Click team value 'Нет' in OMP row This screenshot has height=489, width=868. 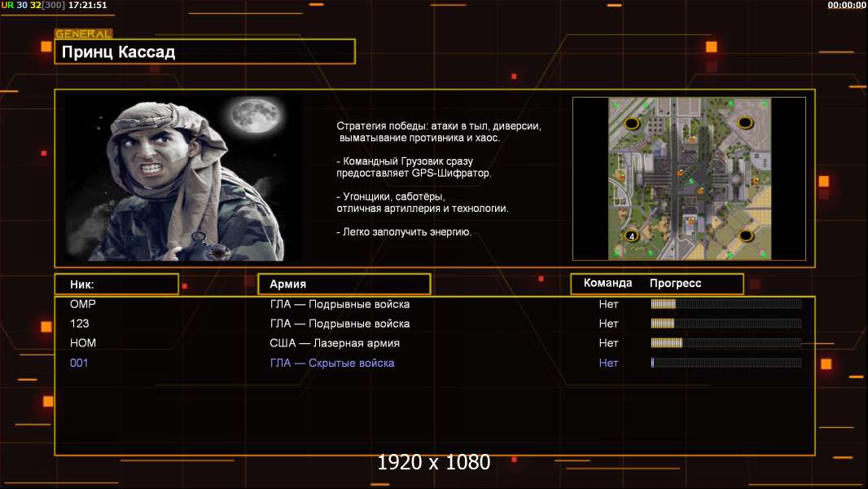[x=608, y=304]
